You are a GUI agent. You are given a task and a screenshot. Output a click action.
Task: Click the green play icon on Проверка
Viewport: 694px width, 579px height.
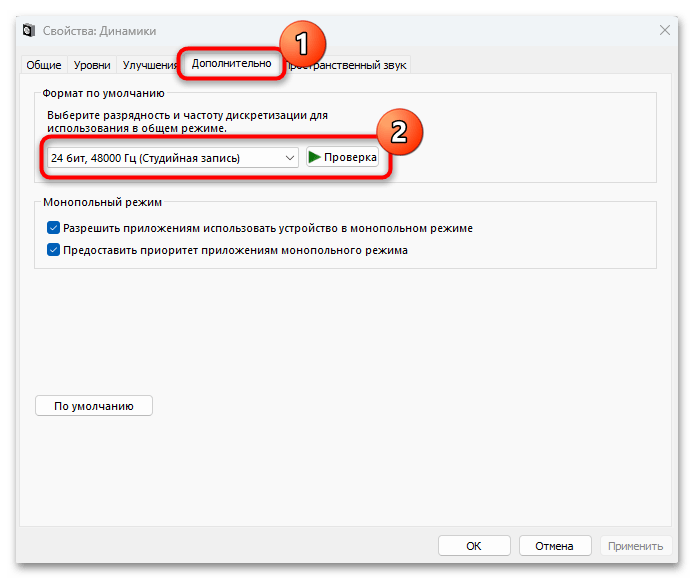point(314,157)
